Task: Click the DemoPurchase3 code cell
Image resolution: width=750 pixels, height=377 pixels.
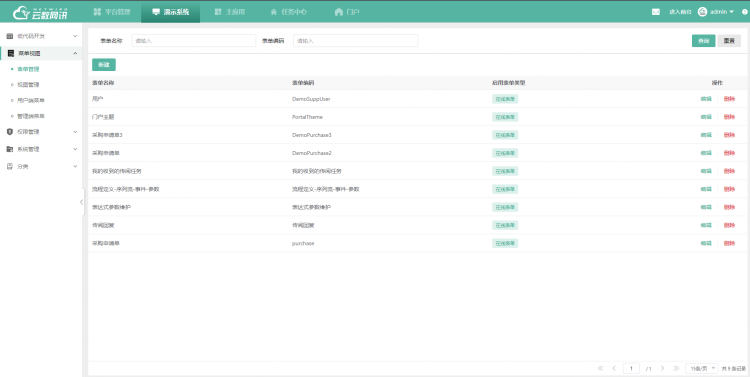Action: coord(311,135)
